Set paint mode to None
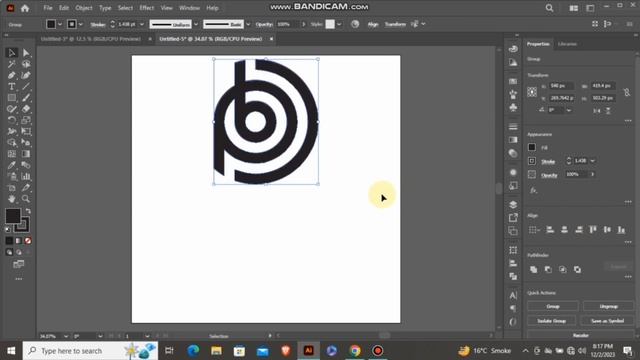The width and height of the screenshot is (640, 360). click(28, 241)
